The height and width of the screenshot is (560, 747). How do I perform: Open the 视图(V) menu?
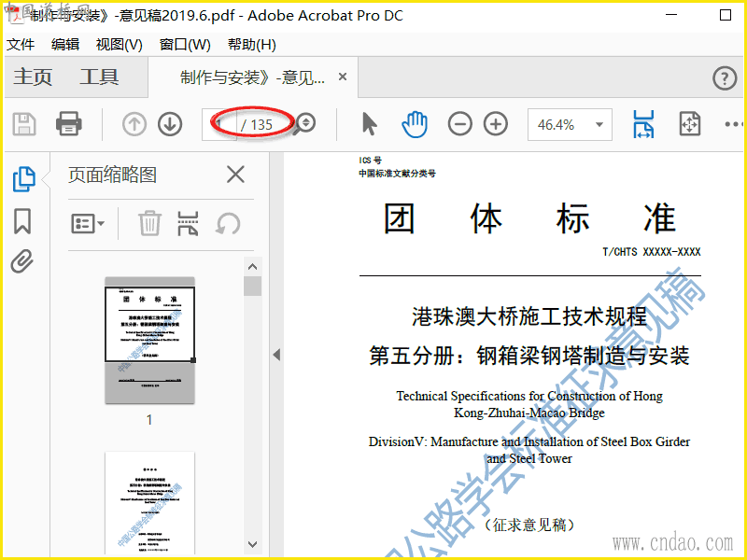pyautogui.click(x=120, y=44)
